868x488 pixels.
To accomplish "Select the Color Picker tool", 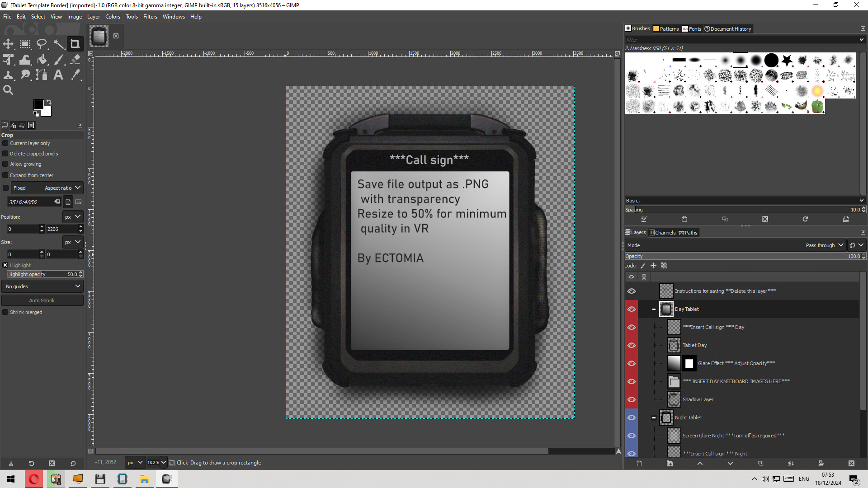I will [75, 75].
